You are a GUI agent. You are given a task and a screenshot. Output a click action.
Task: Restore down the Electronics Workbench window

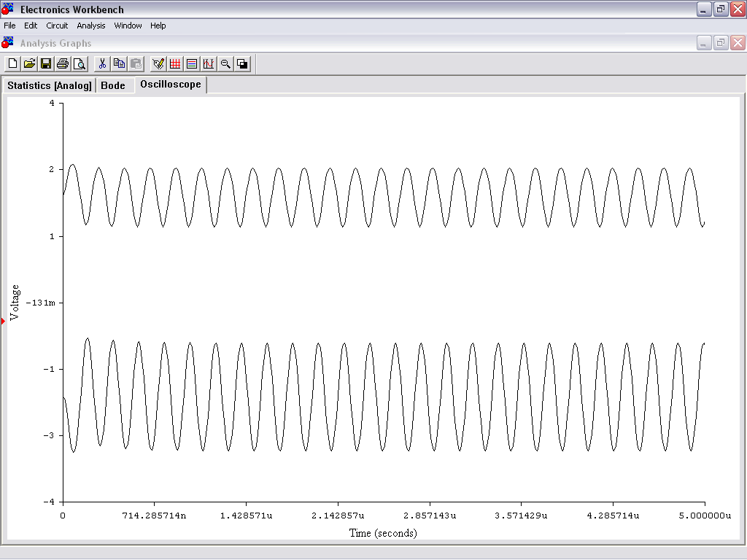pyautogui.click(x=721, y=9)
